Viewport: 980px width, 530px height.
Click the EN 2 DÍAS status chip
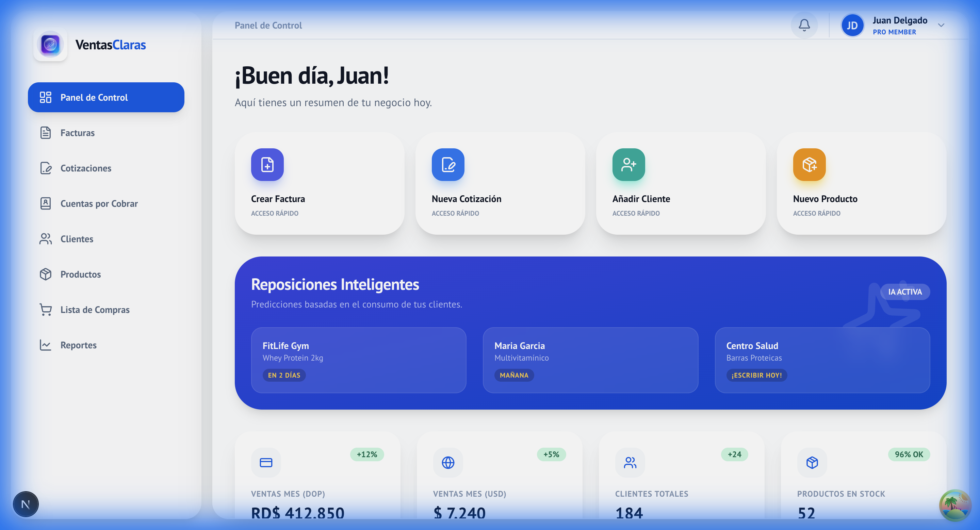point(284,375)
